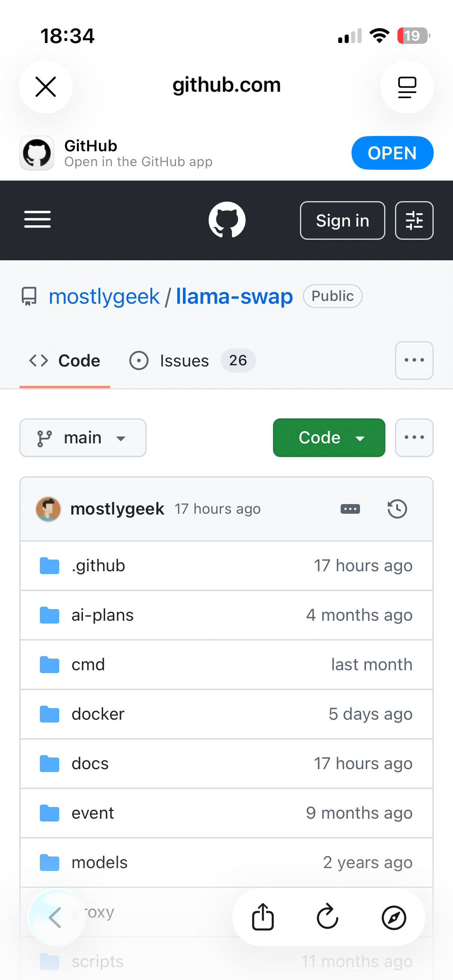Viewport: 453px width, 980px height.
Task: Expand the commit message ellipsis
Action: pos(350,509)
